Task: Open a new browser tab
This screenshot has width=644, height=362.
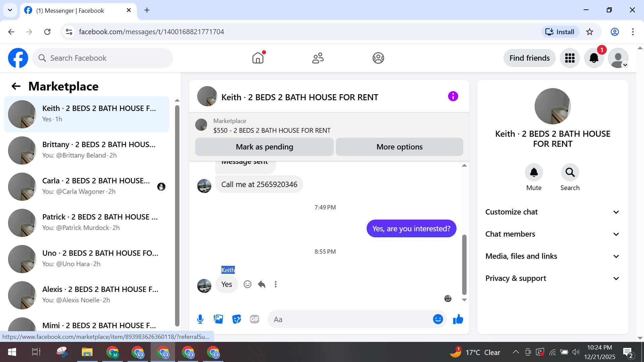Action: 147,10
